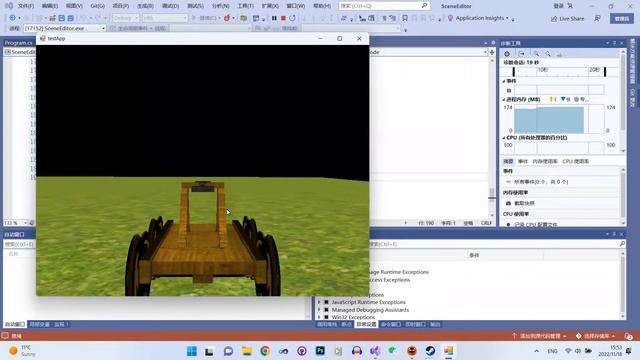Click the Live Share icon

554,19
